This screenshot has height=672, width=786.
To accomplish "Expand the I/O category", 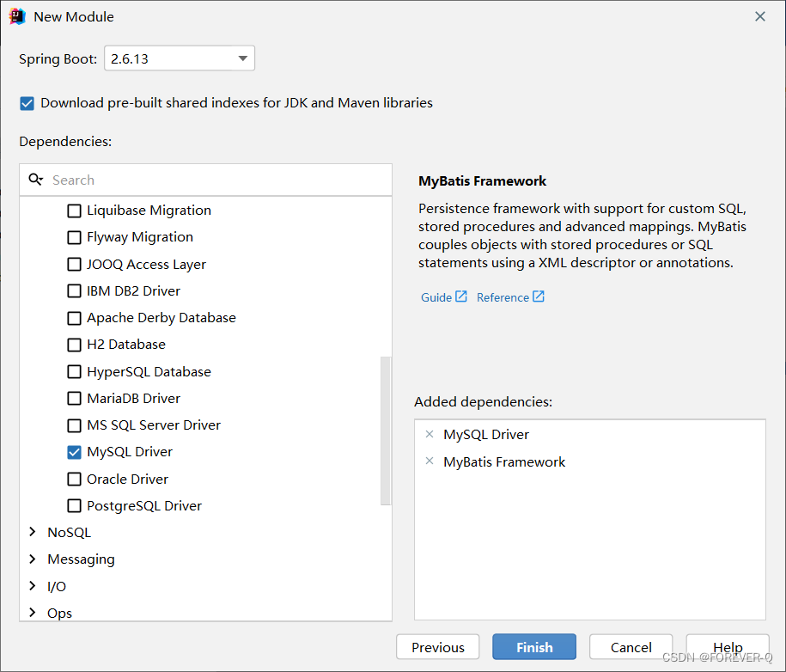I will tap(33, 586).
